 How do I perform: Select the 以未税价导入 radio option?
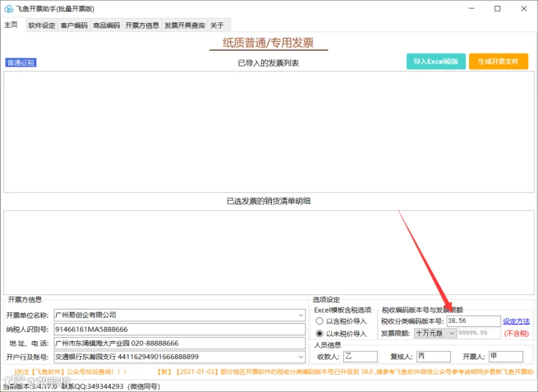319,333
